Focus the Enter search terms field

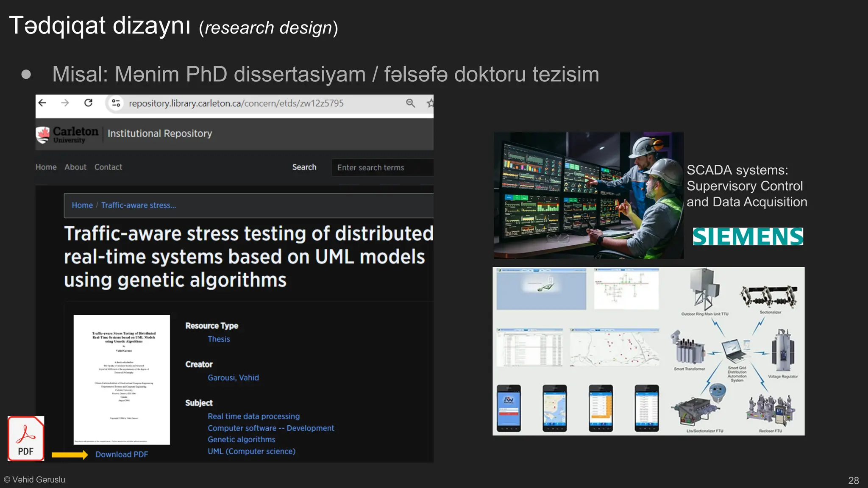tap(382, 167)
